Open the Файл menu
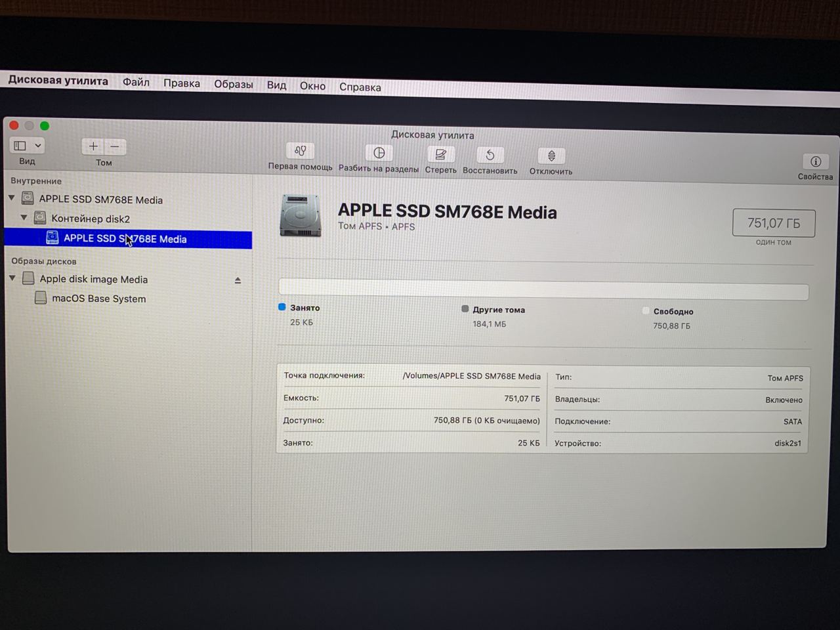 [x=136, y=82]
